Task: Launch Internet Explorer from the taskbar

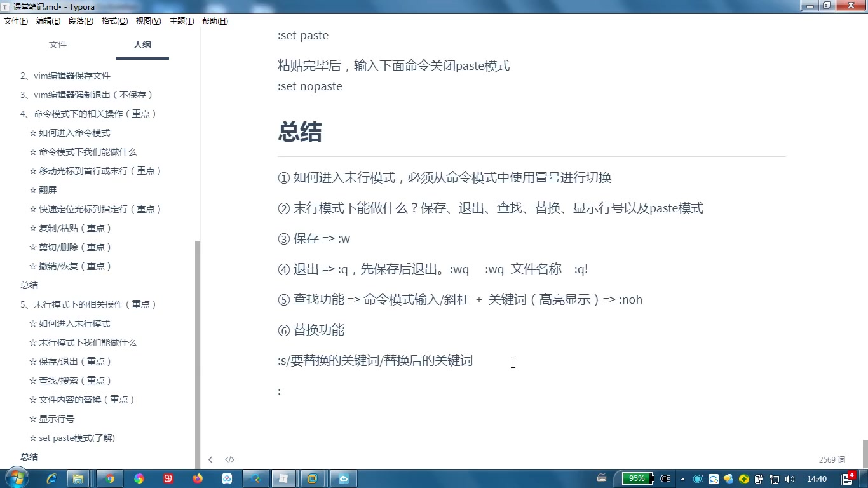Action: click(51, 478)
